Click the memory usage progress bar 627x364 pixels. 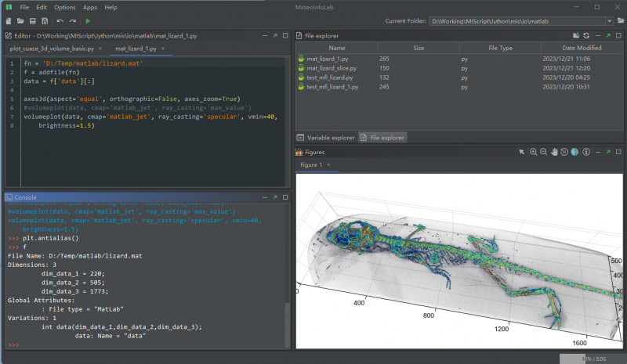pyautogui.click(x=592, y=358)
